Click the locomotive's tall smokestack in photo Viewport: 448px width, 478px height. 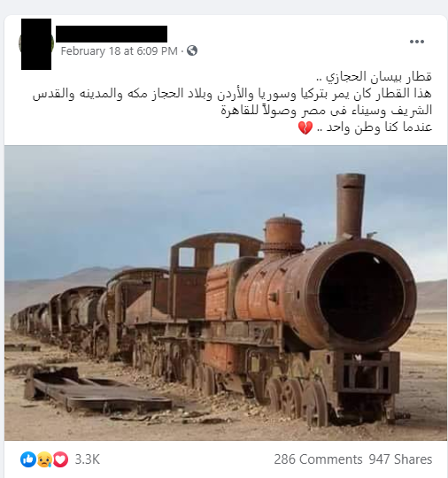pyautogui.click(x=350, y=206)
